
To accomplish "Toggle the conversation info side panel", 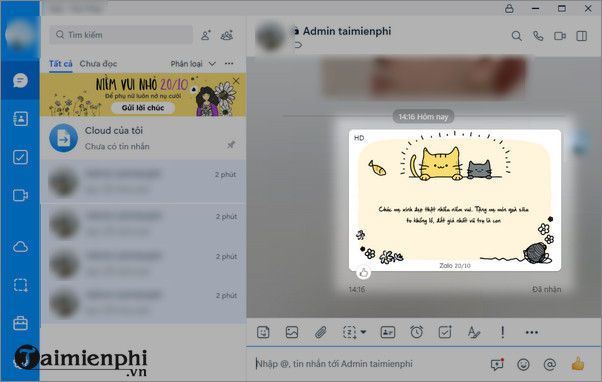I will pyautogui.click(x=582, y=36).
